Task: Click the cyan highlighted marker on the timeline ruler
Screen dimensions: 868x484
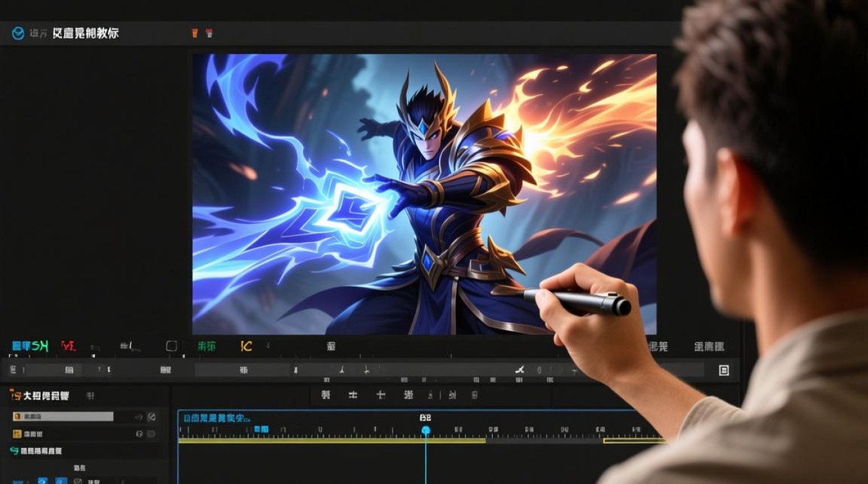Action: [261, 429]
